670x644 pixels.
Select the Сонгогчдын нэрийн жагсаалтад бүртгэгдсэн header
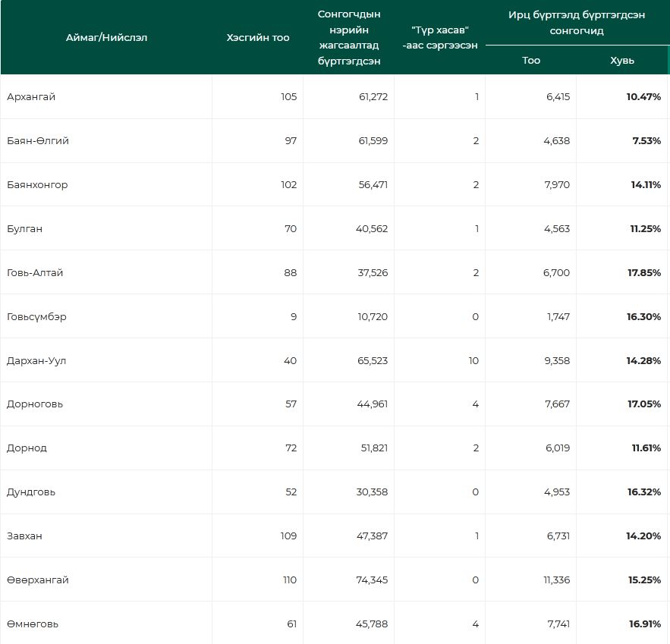[x=348, y=38]
